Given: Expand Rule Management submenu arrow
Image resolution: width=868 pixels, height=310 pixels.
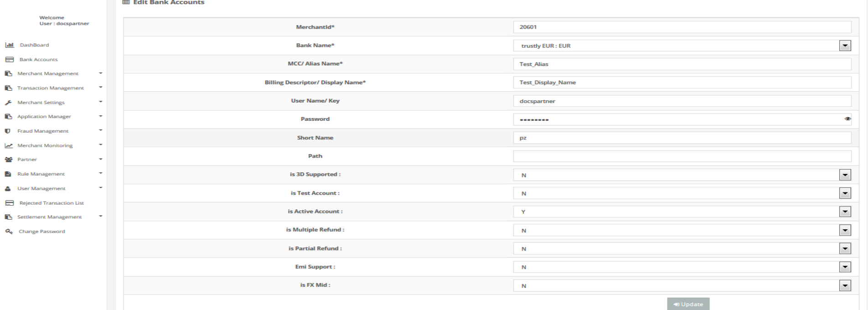Looking at the screenshot, I should click(101, 173).
